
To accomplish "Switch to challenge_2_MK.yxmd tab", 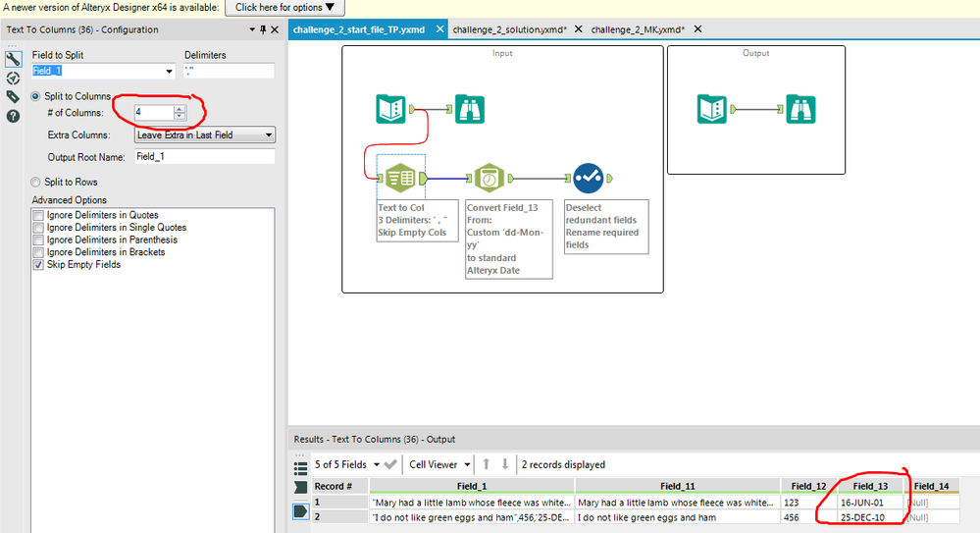I will pos(638,29).
